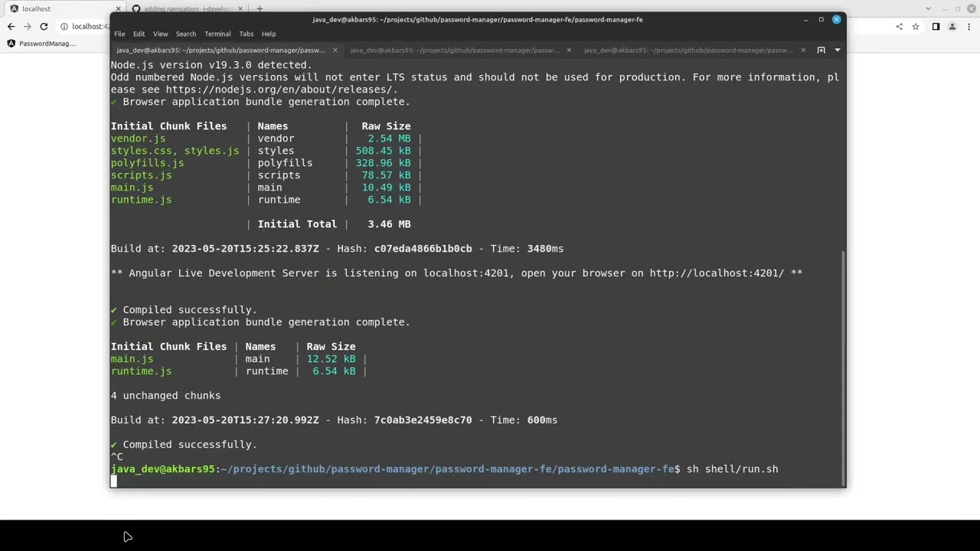
Task: Open the terminal tab list dropdown arrow
Action: click(837, 50)
